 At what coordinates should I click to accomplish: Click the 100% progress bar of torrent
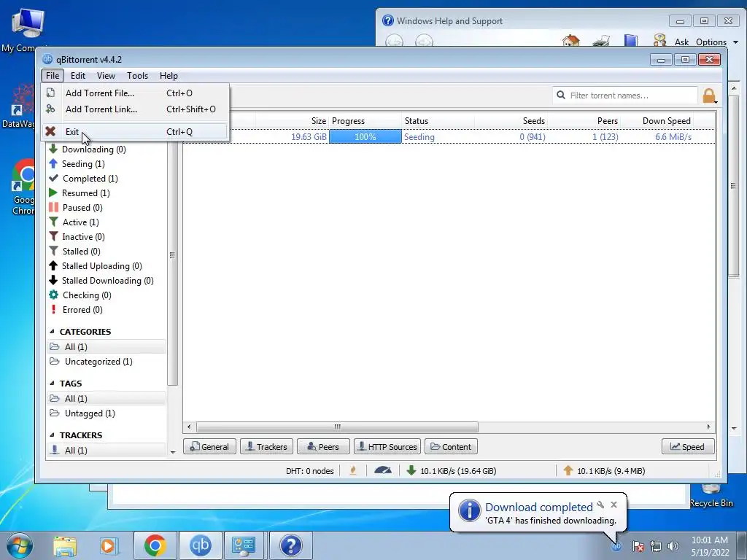point(365,136)
